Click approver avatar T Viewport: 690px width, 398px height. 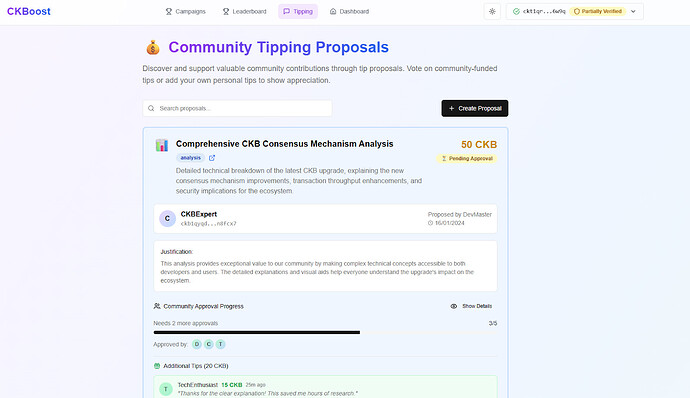[x=220, y=344]
